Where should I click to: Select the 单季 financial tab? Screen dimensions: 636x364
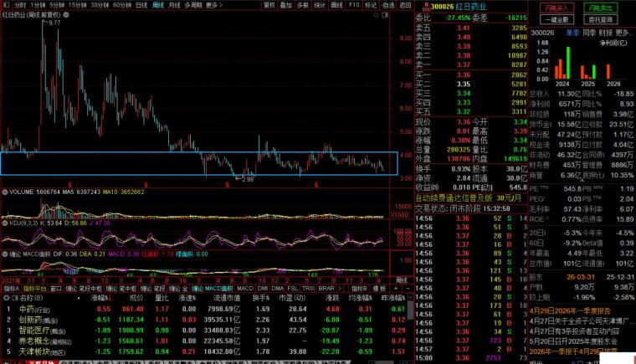(x=572, y=33)
